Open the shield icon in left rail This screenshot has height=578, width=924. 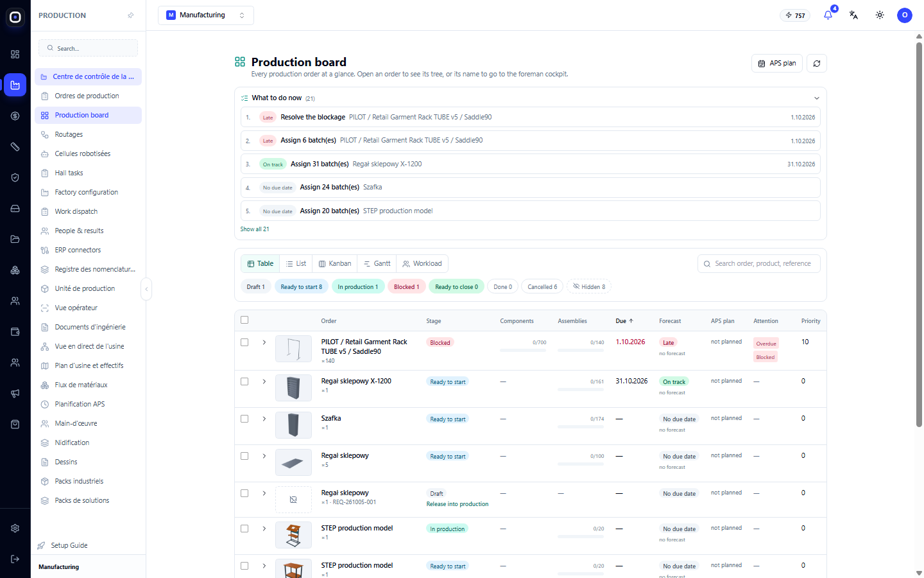(15, 178)
